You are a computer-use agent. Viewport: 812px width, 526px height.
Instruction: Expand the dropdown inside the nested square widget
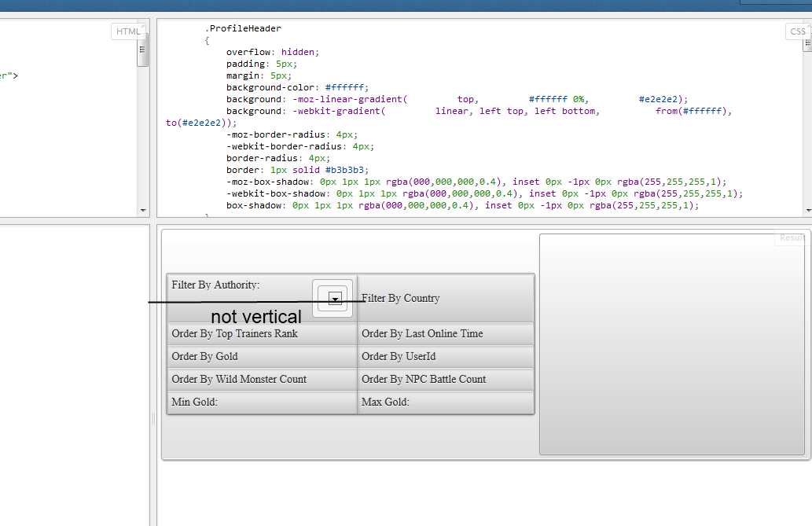[x=334, y=297]
